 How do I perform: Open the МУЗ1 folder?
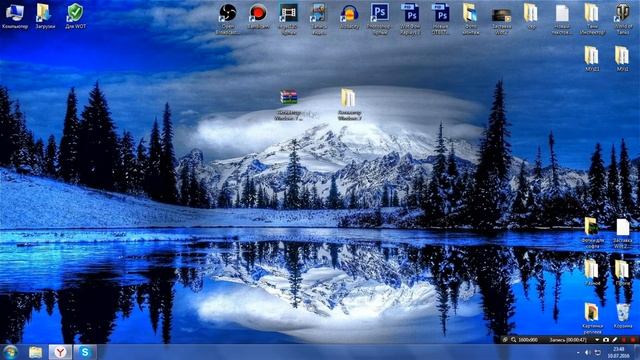pyautogui.click(x=591, y=59)
